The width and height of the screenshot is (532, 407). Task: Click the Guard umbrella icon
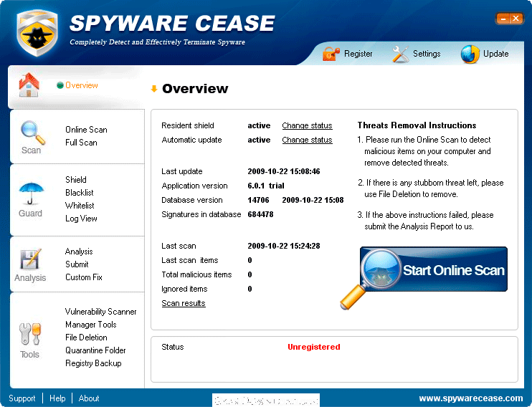[x=32, y=193]
